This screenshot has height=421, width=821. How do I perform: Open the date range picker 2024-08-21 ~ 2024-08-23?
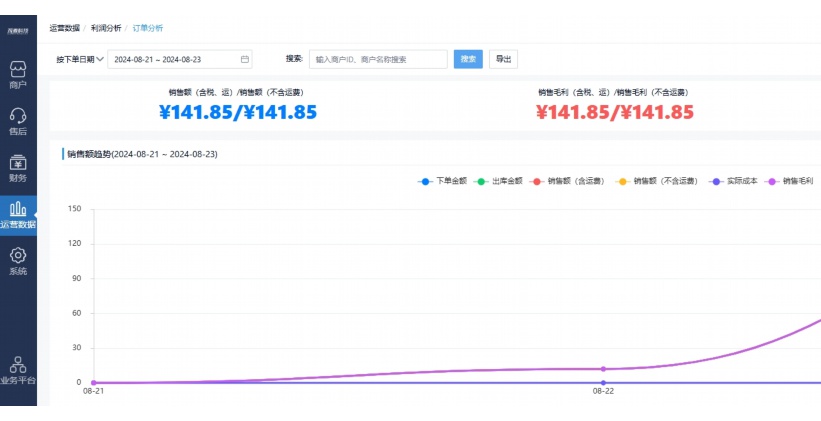[172, 59]
